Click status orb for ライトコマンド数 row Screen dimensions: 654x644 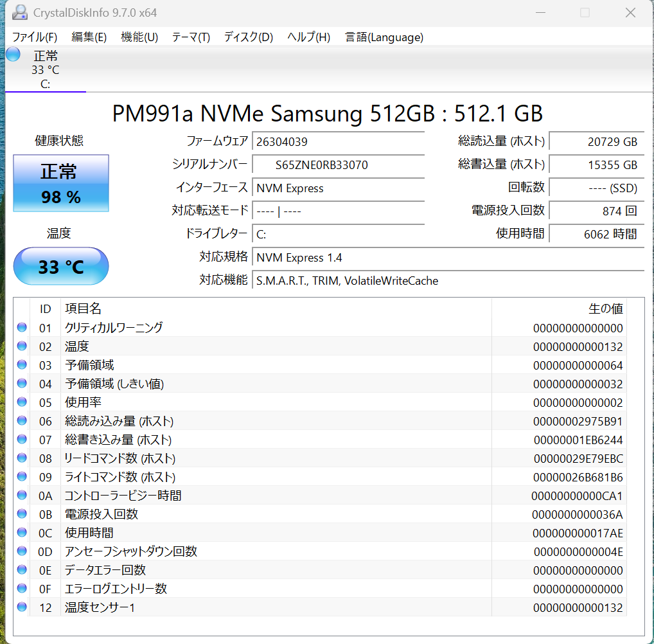click(22, 476)
